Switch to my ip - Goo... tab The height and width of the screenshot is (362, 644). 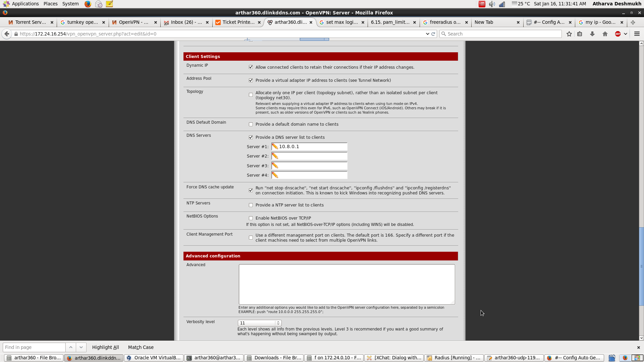click(600, 22)
